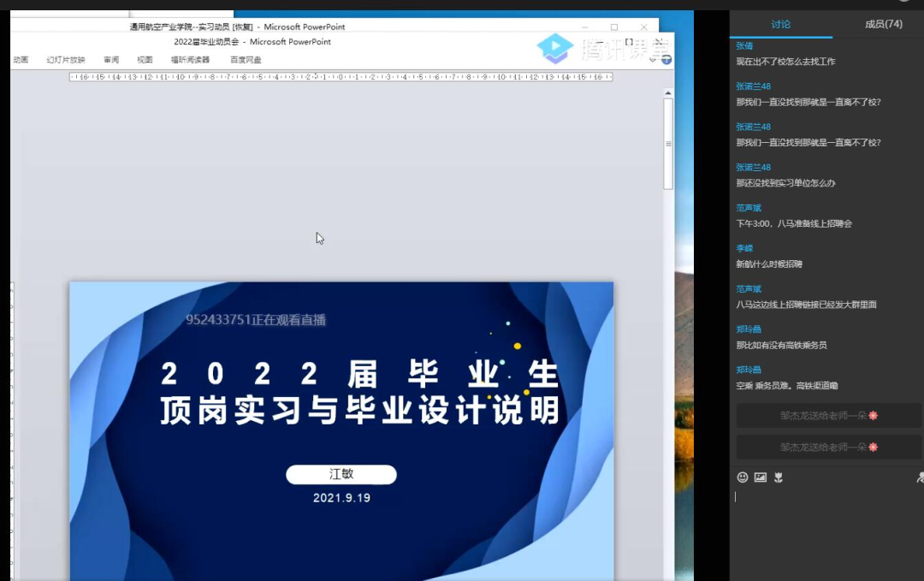Screen dimensions: 924x581
Task: Open the 审阅 review ribbon tab
Action: click(x=111, y=60)
